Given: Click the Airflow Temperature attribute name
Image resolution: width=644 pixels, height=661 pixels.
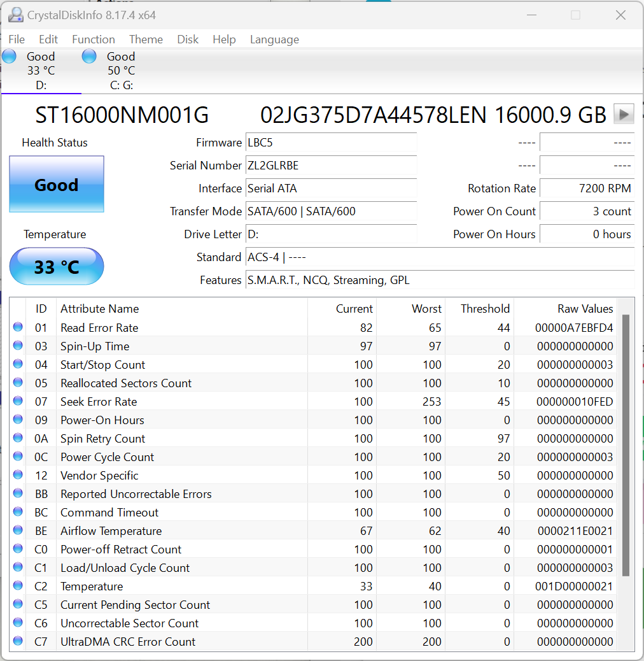Looking at the screenshot, I should pos(111,530).
